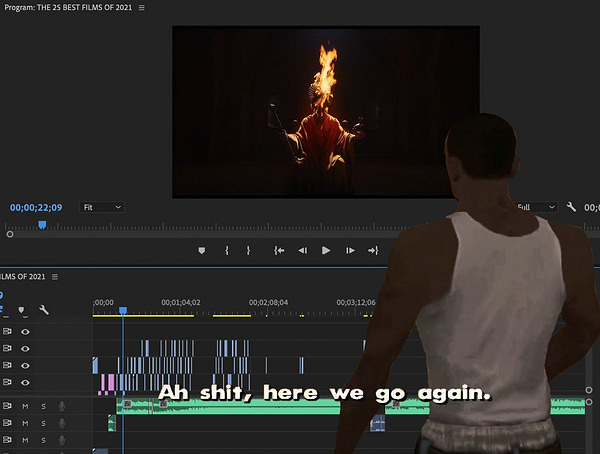Hide the video track with pink clips
This screenshot has height=454, width=600.
[25, 382]
